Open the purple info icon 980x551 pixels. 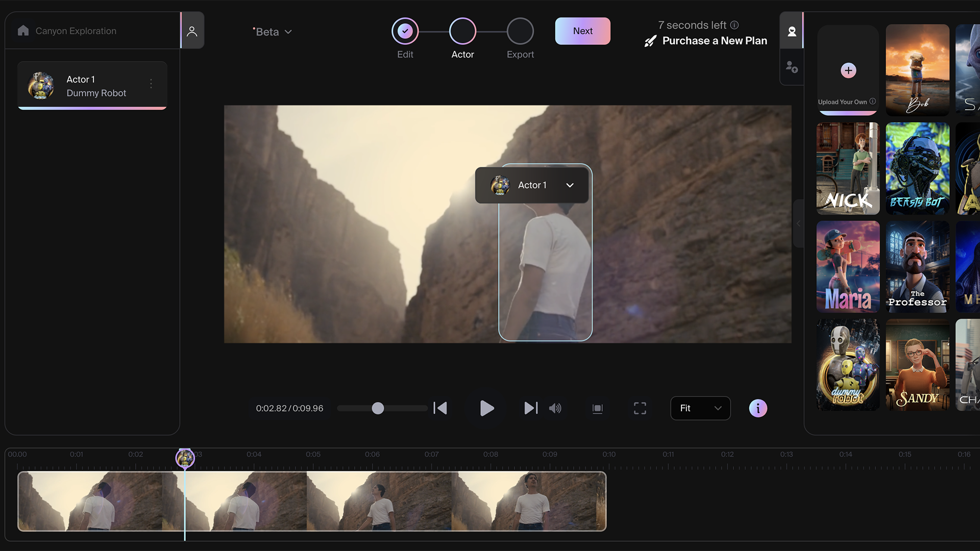(758, 408)
